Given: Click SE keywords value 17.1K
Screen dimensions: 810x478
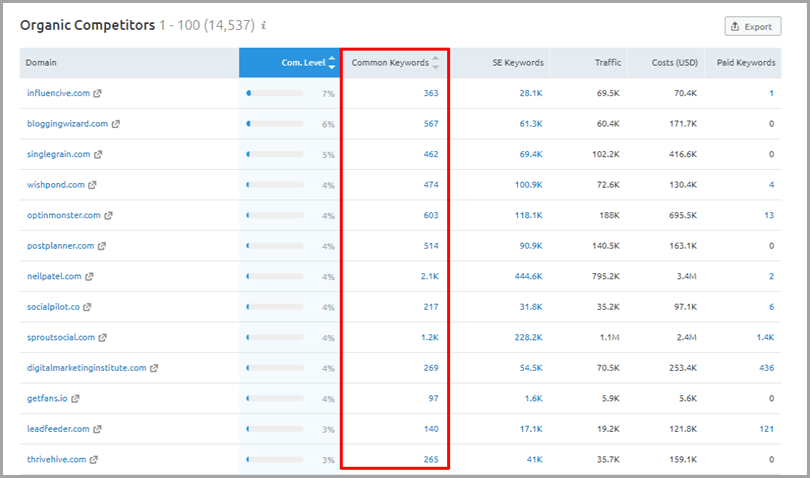Looking at the screenshot, I should pos(531,428).
